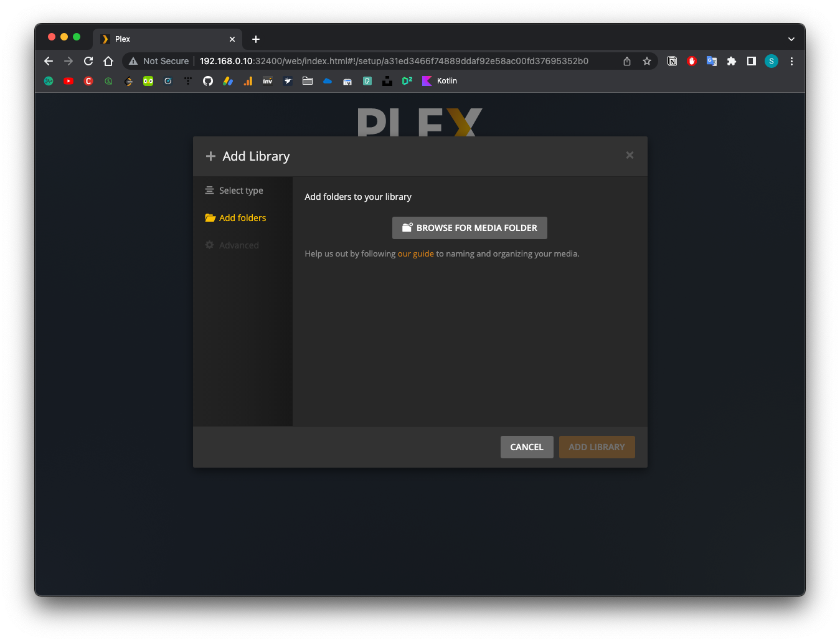Toggle the browser side panel

tap(752, 61)
